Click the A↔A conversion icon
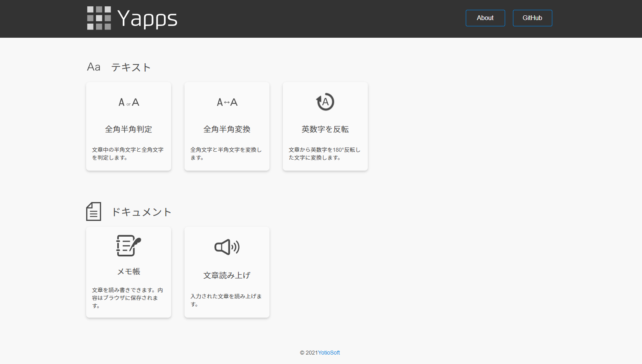The height and width of the screenshot is (364, 642). (227, 102)
